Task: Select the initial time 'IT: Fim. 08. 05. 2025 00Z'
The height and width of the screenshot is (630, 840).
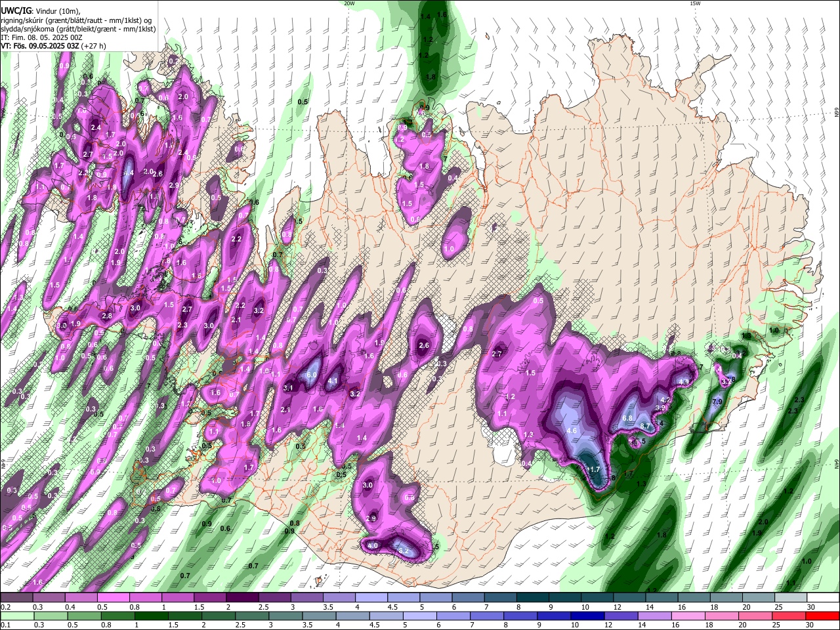Action: click(41, 37)
